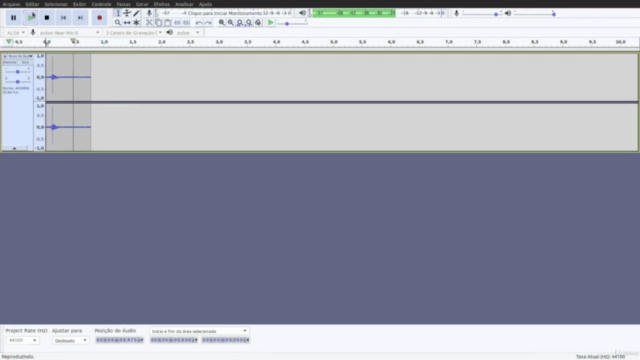The image size is (640, 360).
Task: Select the Multi-tool (asterisk)
Action: coord(136,23)
